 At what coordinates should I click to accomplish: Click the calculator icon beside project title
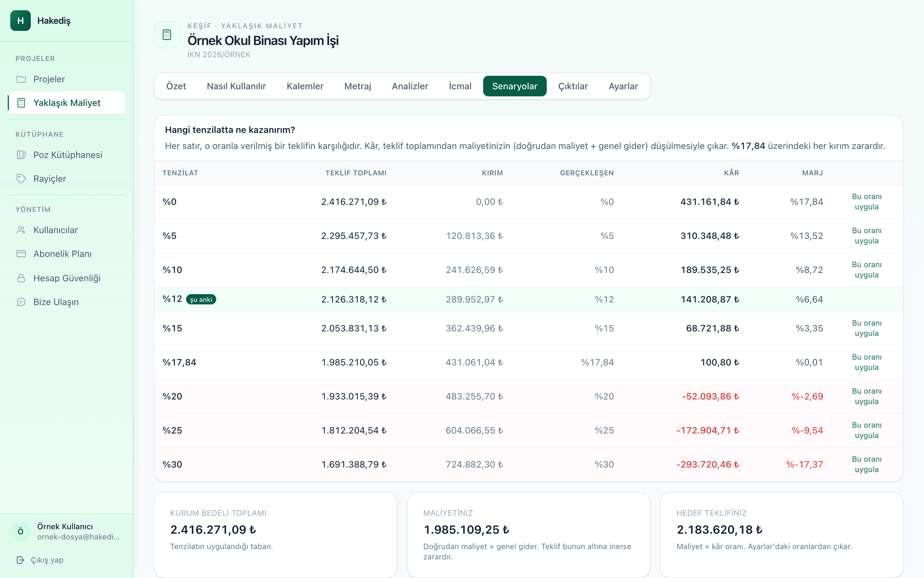[167, 35]
